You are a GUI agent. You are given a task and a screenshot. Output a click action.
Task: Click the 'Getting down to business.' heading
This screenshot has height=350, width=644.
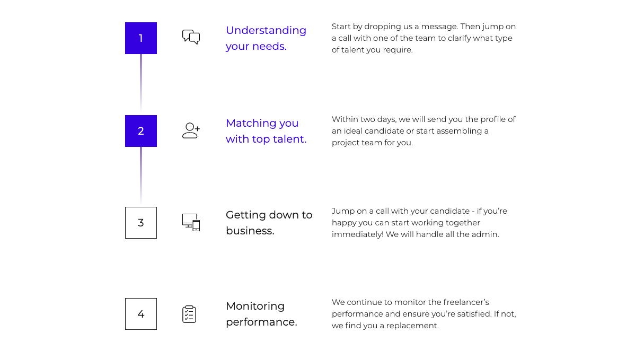[269, 223]
